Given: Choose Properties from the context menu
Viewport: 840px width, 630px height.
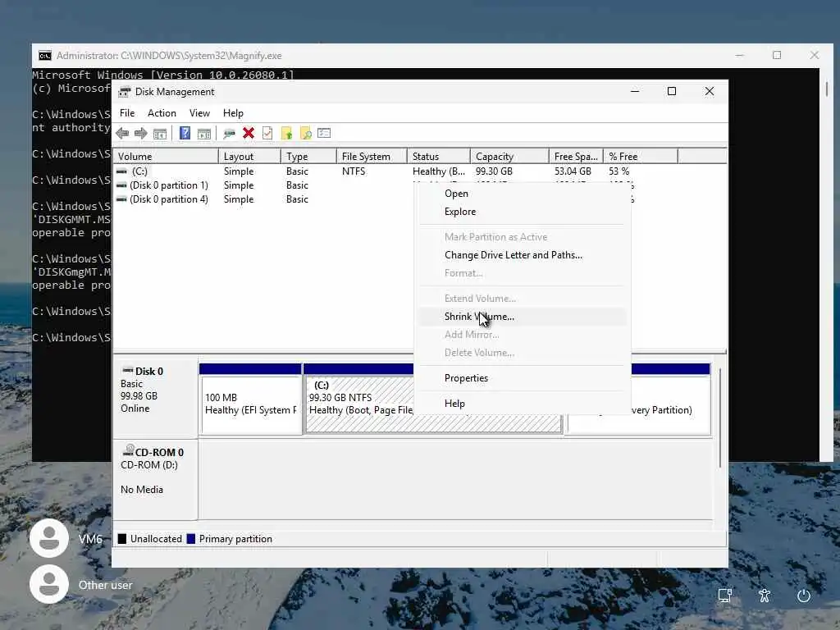Looking at the screenshot, I should [523, 378].
